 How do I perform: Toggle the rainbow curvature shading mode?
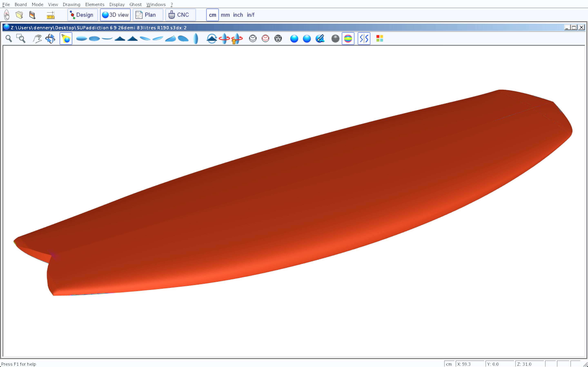(x=348, y=39)
